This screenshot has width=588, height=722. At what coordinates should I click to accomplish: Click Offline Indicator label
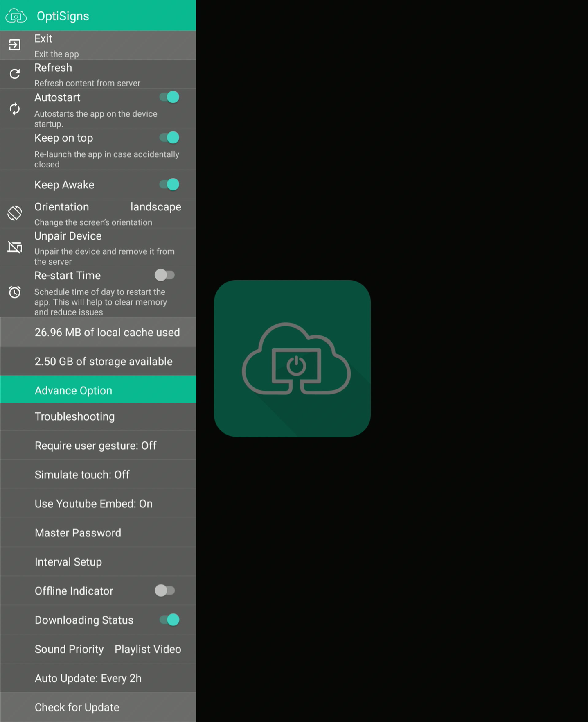pos(74,591)
